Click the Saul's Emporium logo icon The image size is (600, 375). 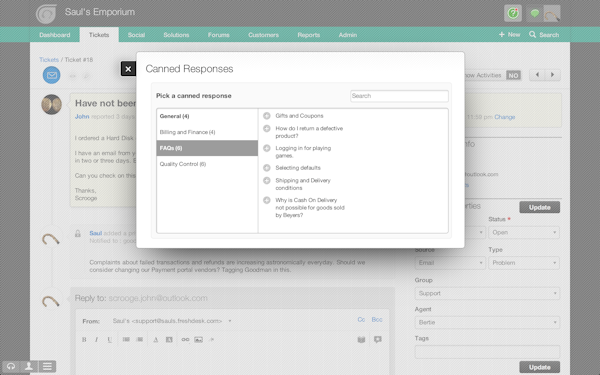[x=46, y=13]
